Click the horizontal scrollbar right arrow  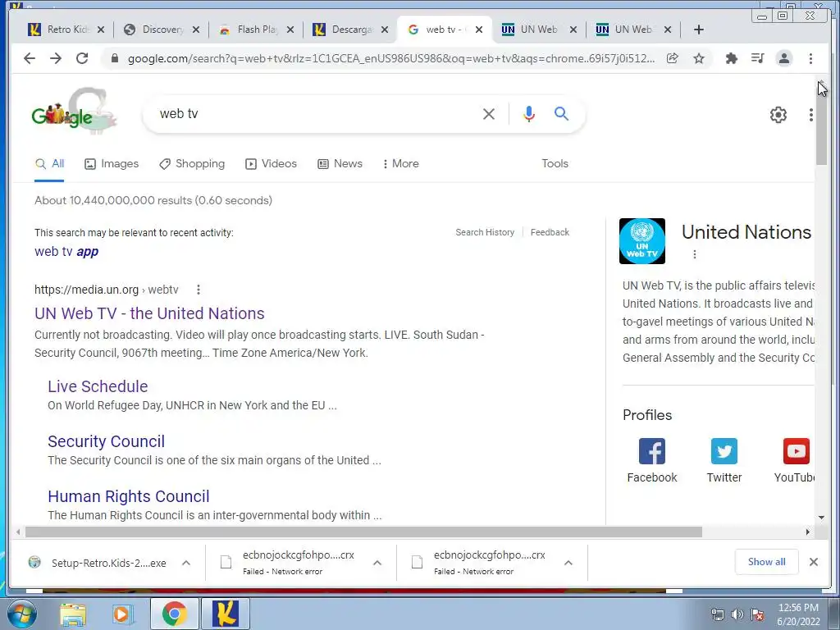pos(808,532)
